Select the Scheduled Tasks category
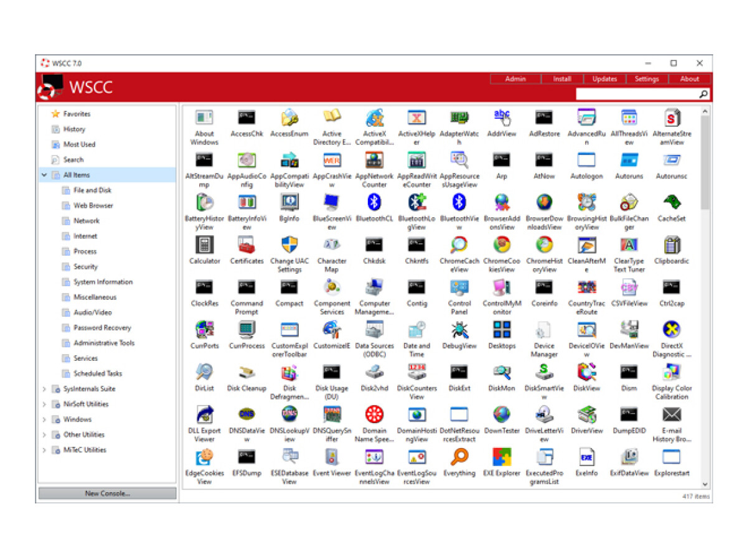747x560 pixels. [x=98, y=373]
